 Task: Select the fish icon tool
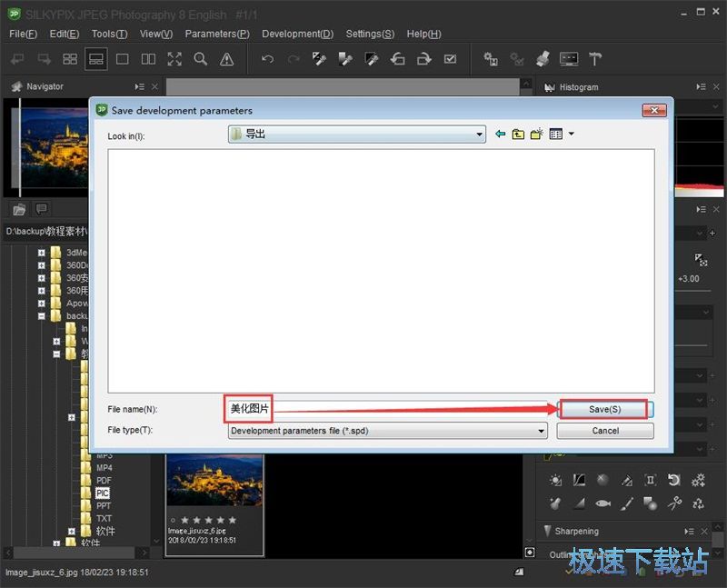point(603,503)
